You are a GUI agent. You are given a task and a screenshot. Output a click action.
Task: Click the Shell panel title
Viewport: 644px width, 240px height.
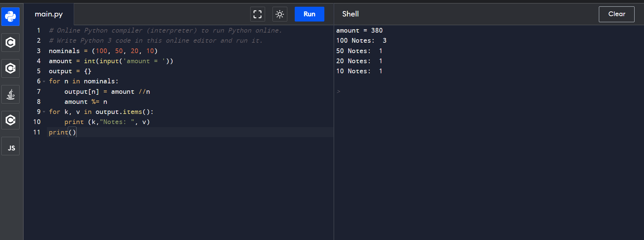350,14
